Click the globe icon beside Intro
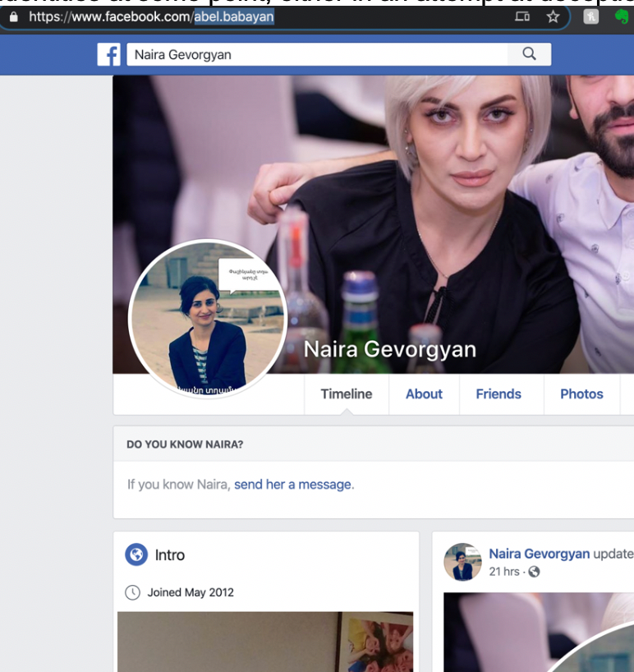The width and height of the screenshot is (634, 672). 136,555
